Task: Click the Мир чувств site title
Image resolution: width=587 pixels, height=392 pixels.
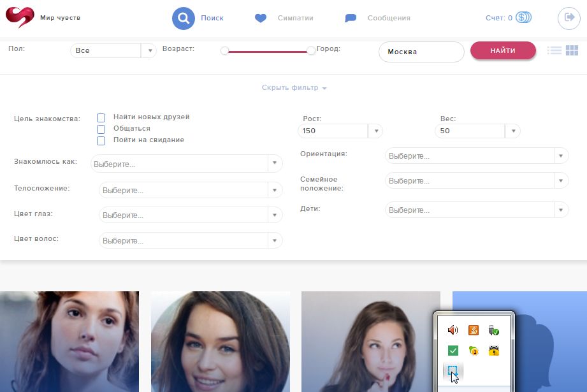Action: point(61,18)
